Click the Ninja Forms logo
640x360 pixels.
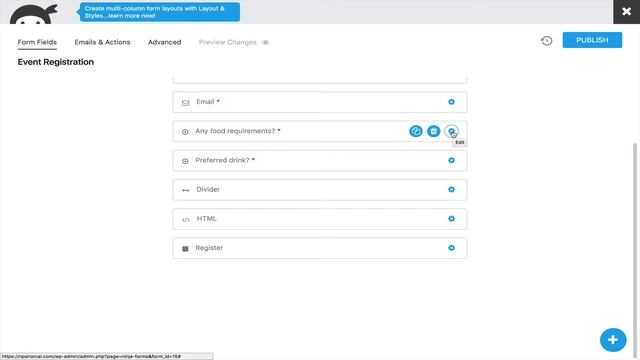click(34, 14)
